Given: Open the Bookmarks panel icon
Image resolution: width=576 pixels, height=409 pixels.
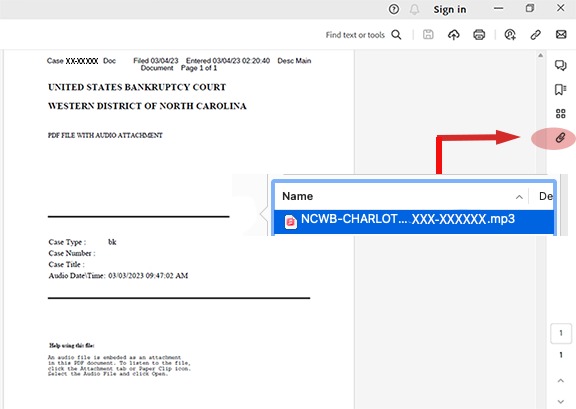Looking at the screenshot, I should coord(560,90).
